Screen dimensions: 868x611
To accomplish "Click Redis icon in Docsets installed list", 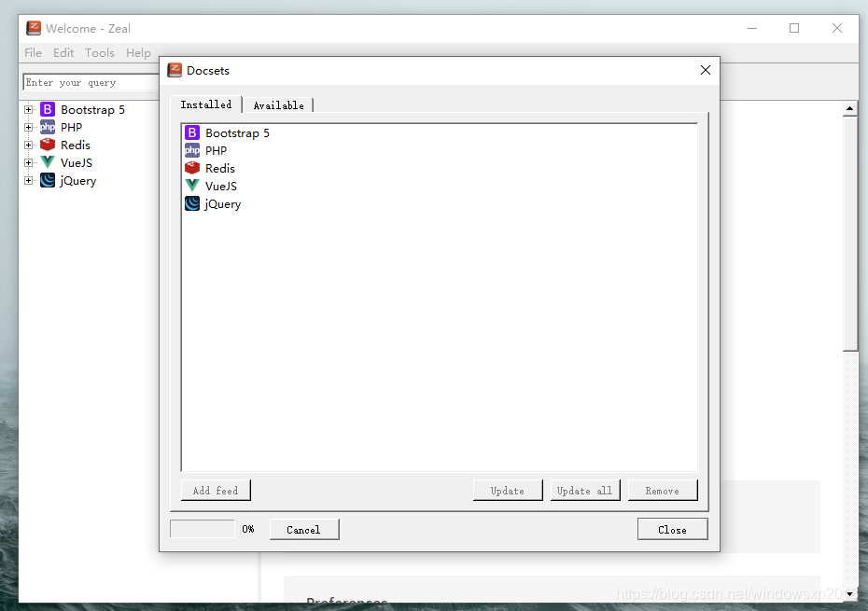I will (192, 168).
